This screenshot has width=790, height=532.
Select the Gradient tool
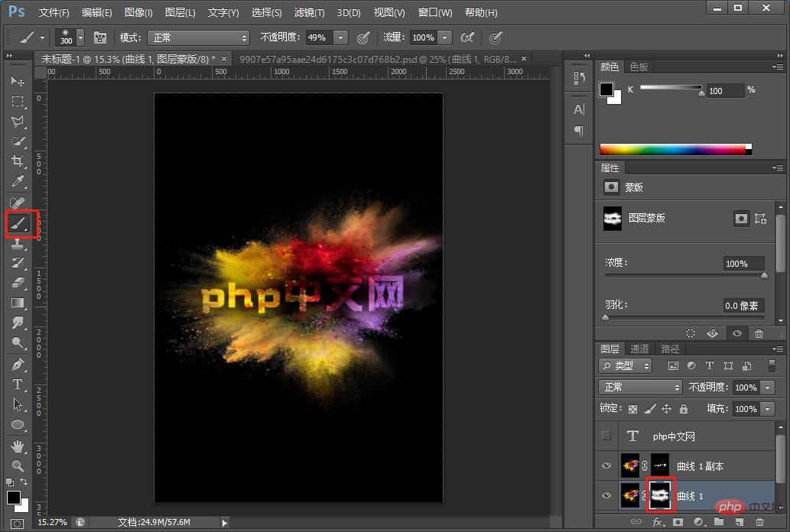point(18,303)
